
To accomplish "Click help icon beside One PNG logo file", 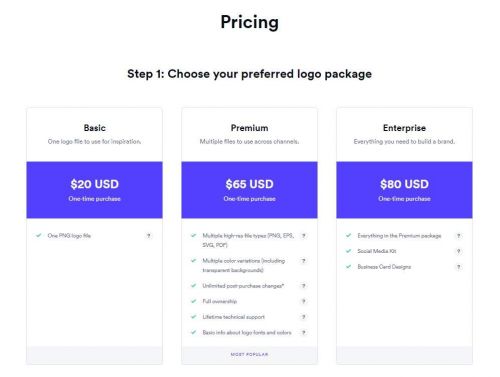I will pyautogui.click(x=149, y=236).
